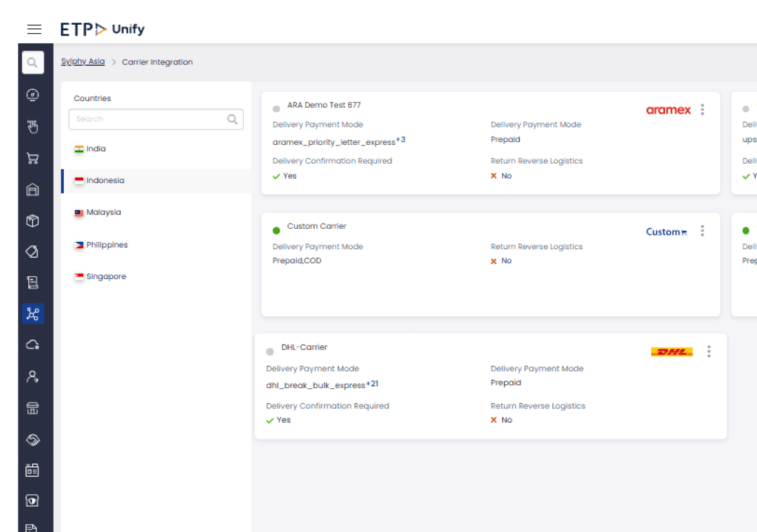757x532 pixels.
Task: Open three-dot menu on the aramex card
Action: tap(703, 109)
